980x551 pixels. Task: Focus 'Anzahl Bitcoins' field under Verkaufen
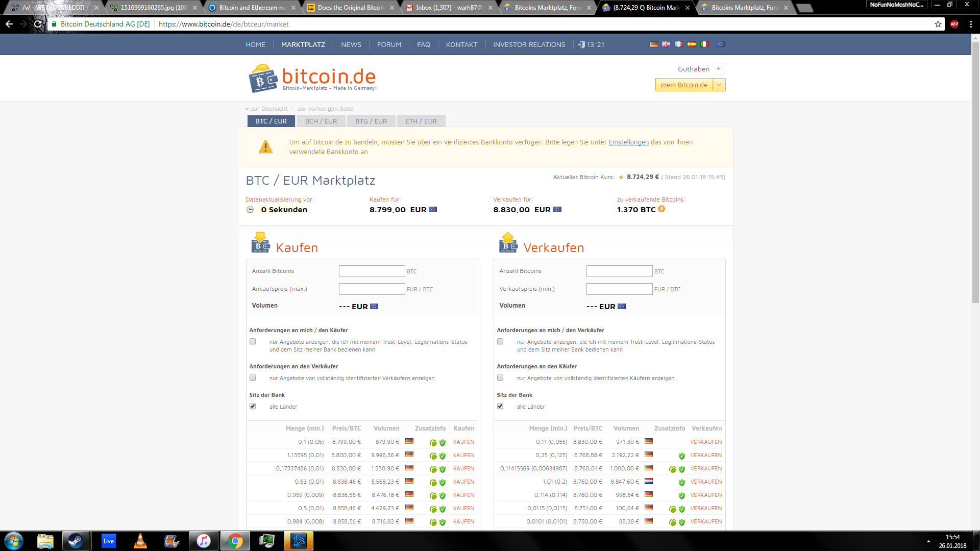(x=619, y=271)
